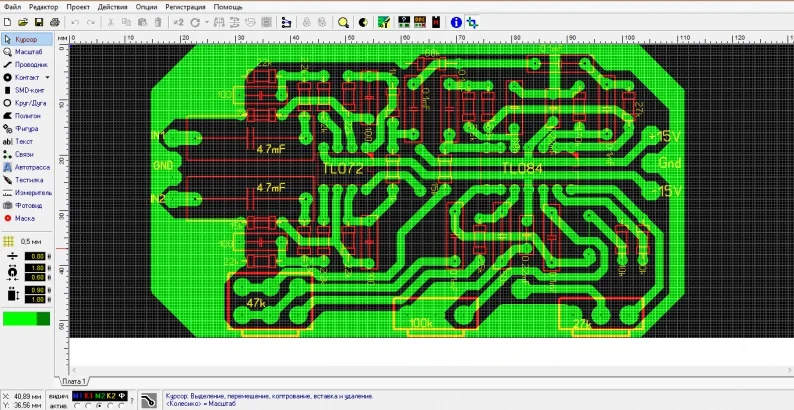Open the Регистрация menu
This screenshot has height=410, width=794.
coord(185,7)
